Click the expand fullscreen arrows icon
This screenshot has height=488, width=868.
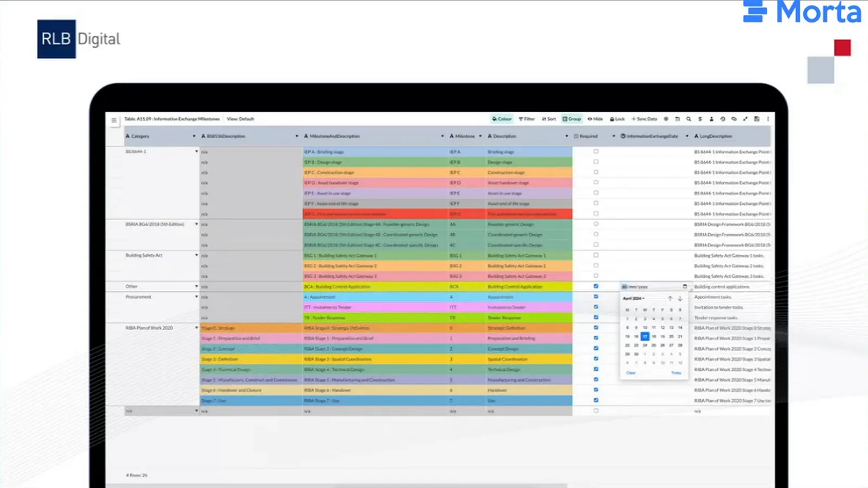pyautogui.click(x=745, y=119)
